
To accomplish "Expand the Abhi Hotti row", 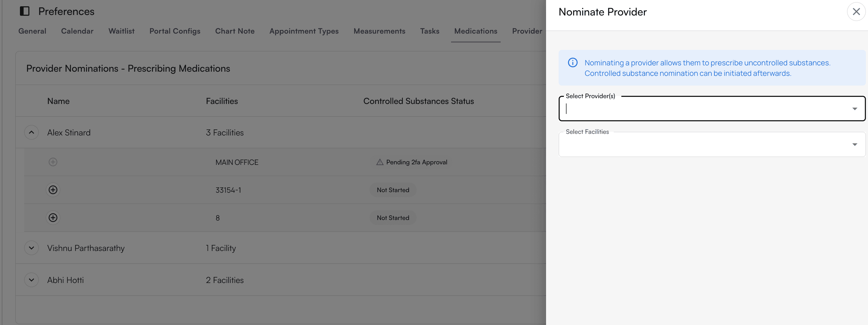I will [31, 280].
